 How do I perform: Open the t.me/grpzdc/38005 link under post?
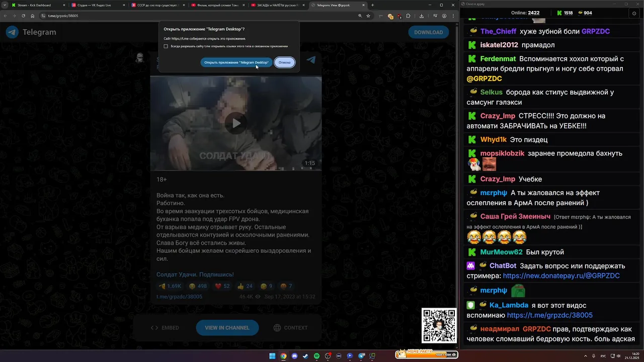coord(180,297)
